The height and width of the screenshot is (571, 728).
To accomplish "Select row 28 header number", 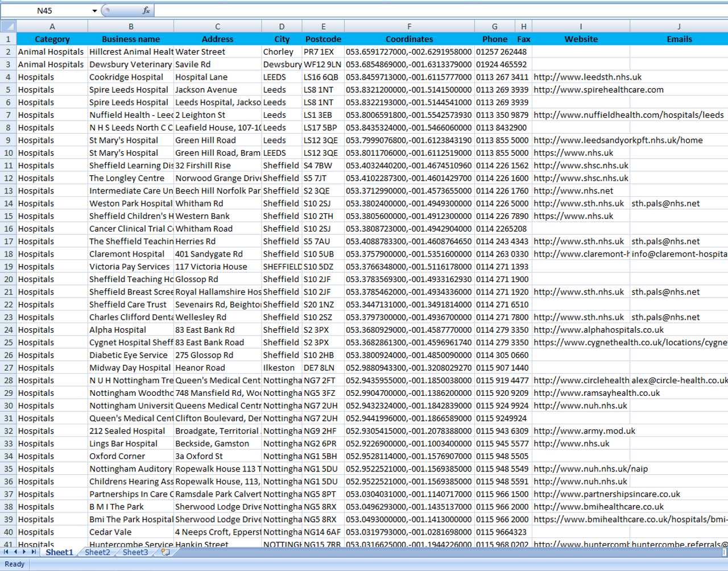I will point(8,380).
